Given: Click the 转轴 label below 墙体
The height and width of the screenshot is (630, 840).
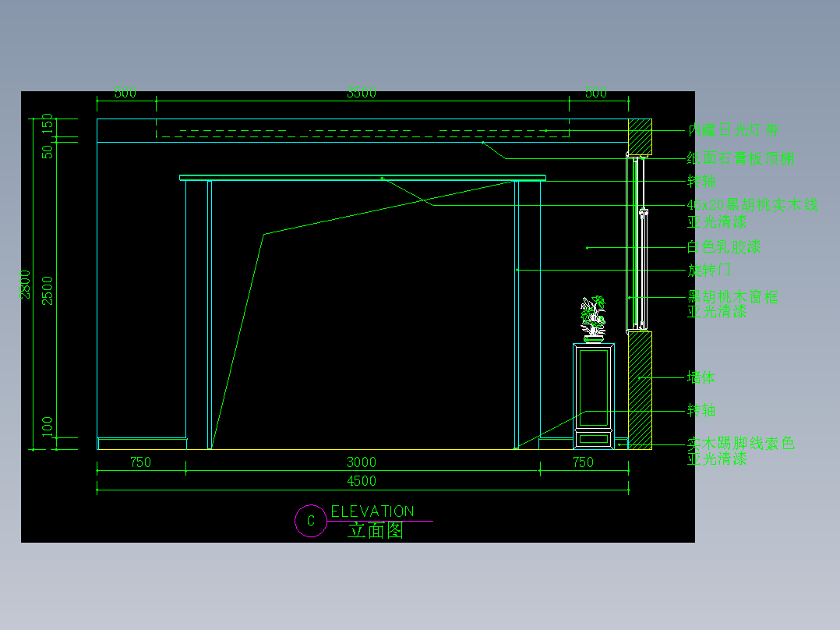Looking at the screenshot, I should (701, 411).
